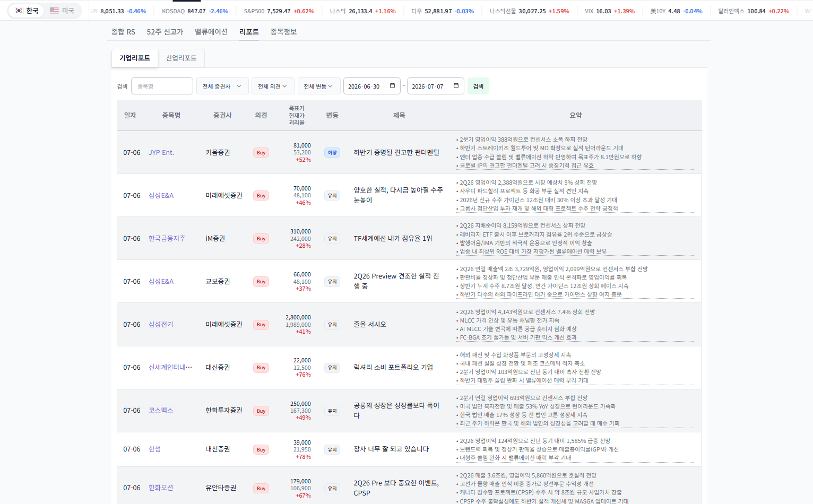
Task: Click S&P500 7,529.47 ticker entry
Action: click(x=279, y=11)
